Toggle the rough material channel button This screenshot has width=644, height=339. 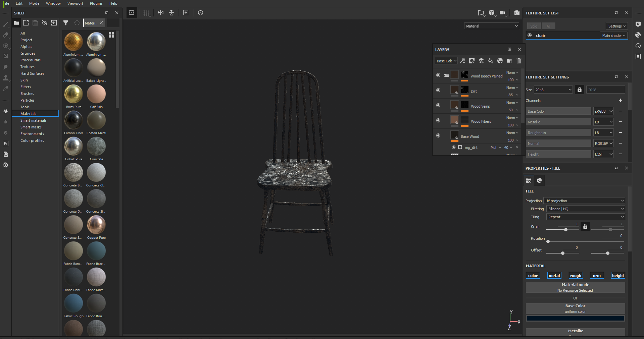pos(576,276)
